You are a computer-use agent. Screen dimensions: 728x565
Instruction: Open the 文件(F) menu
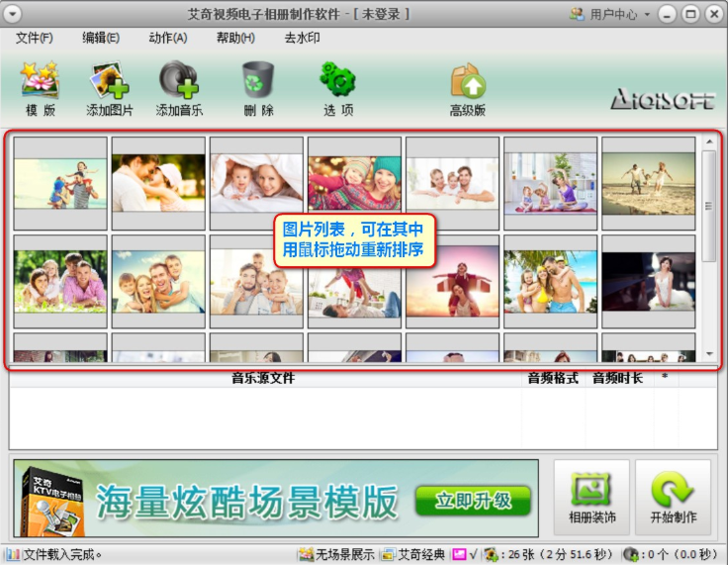click(x=35, y=38)
